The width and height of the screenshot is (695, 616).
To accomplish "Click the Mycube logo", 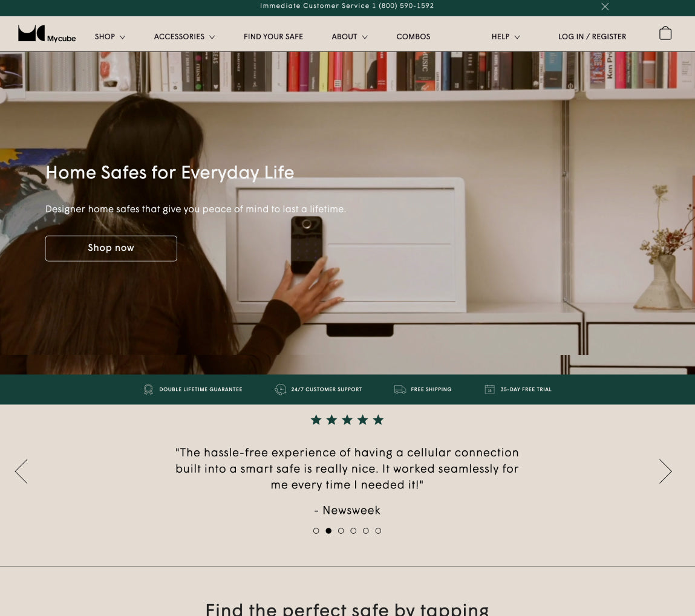I will [x=47, y=34].
